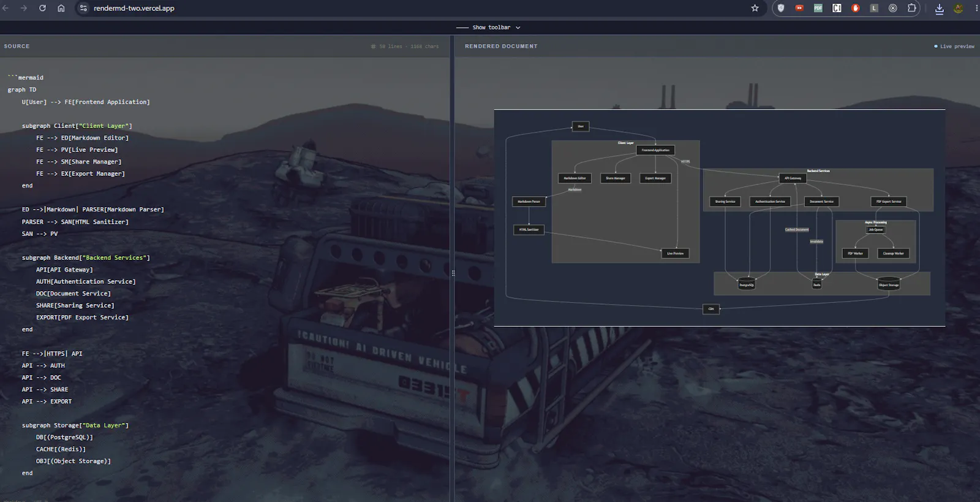Click the Live Preview diagram node

[675, 253]
